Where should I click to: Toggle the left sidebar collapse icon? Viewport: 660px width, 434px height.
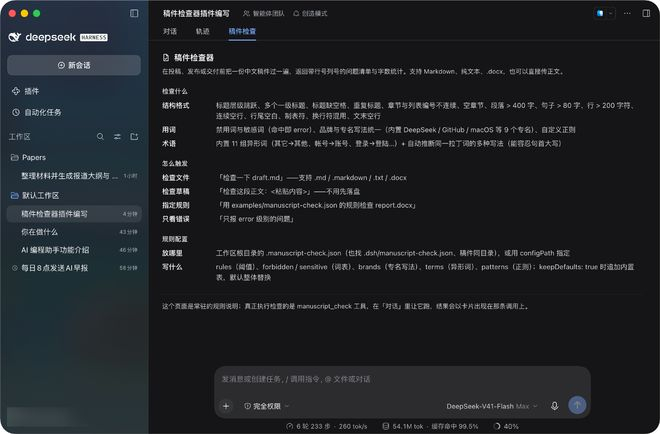tap(134, 13)
